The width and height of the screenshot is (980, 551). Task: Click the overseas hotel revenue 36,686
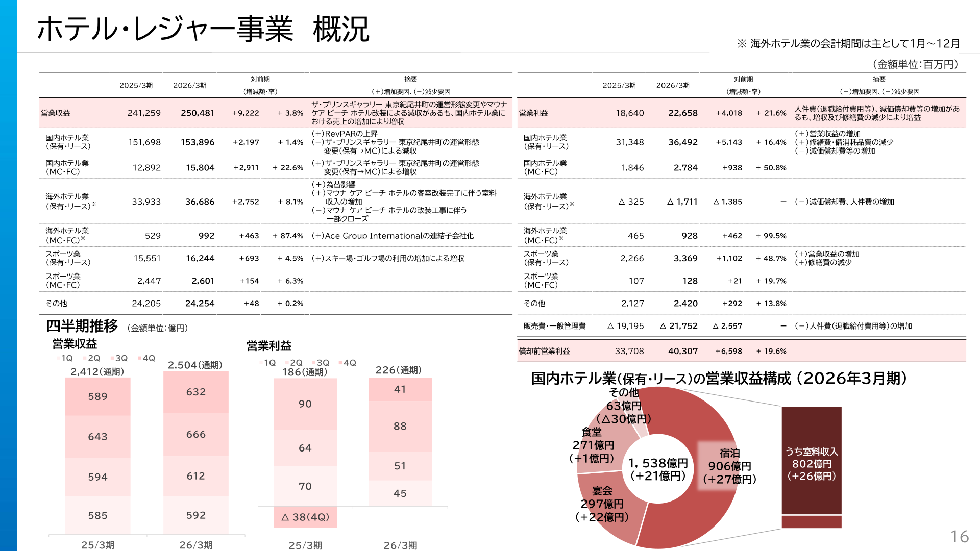click(200, 202)
